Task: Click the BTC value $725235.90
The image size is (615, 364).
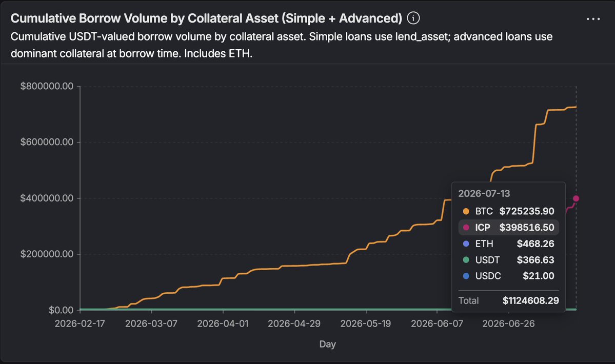Action: click(527, 211)
